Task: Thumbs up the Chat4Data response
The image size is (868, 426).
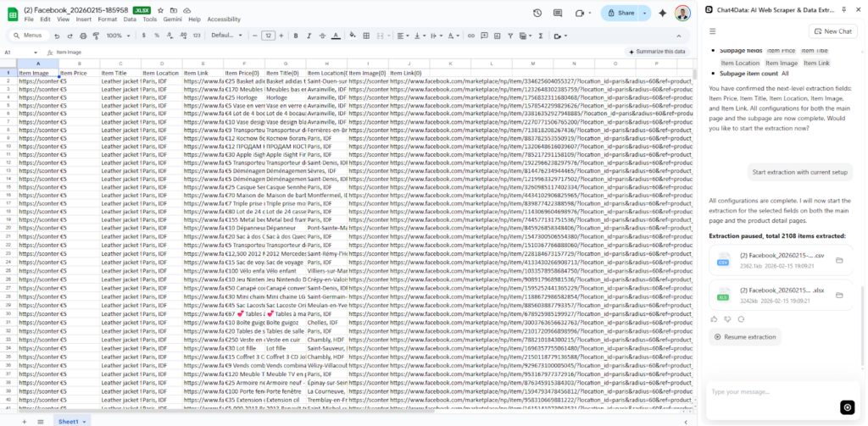Action: coord(714,319)
